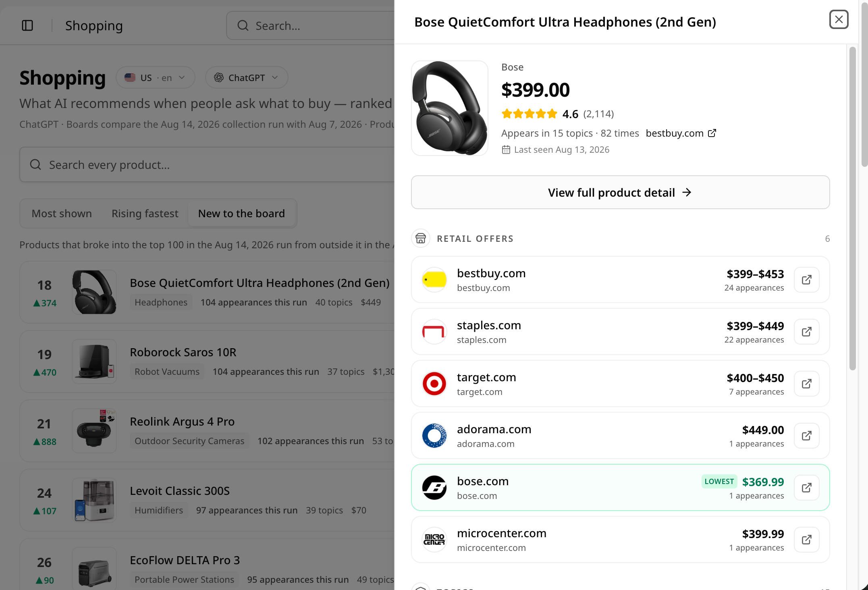
Task: Click the 22 appearances text for staples.com
Action: point(754,340)
